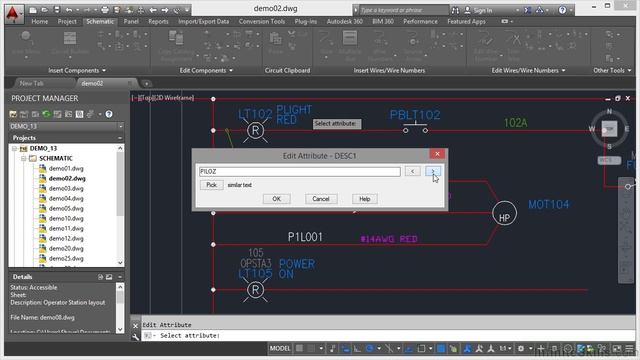Viewport: 640px width, 360px height.
Task: Toggle MODEL space button in status bar
Action: [280, 349]
